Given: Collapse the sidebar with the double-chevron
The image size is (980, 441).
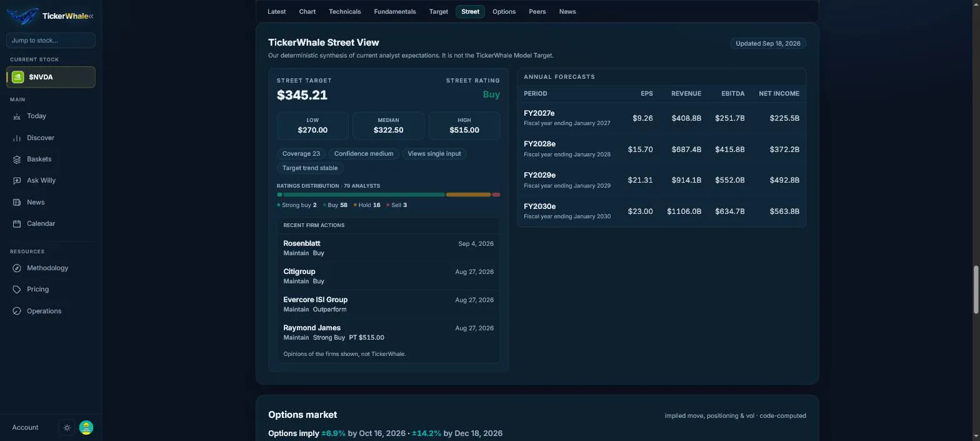Looking at the screenshot, I should (x=91, y=16).
